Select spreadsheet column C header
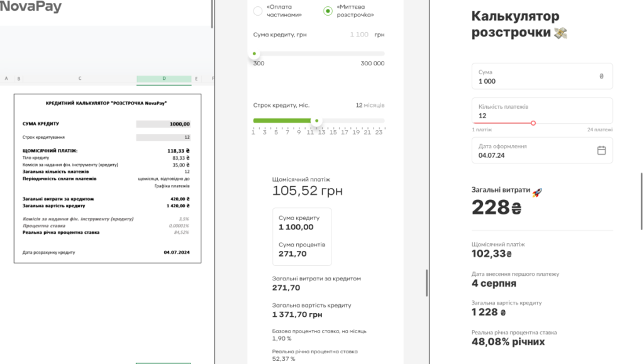Screen dimensions: 644x364 coord(80,79)
